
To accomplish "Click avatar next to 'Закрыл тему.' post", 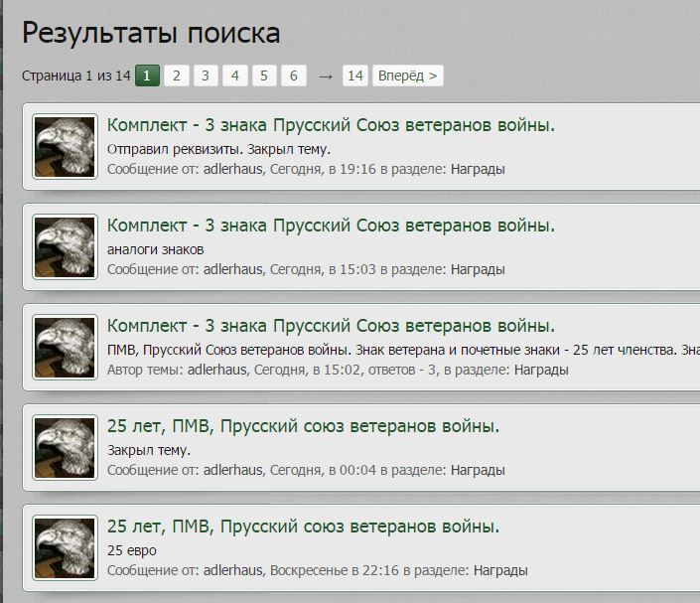I will pos(65,448).
